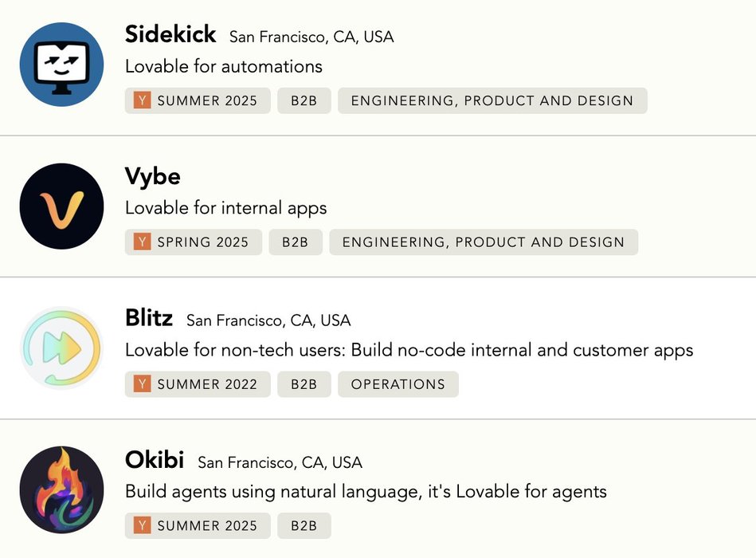Select Sidekick's B2B tag

tap(304, 100)
